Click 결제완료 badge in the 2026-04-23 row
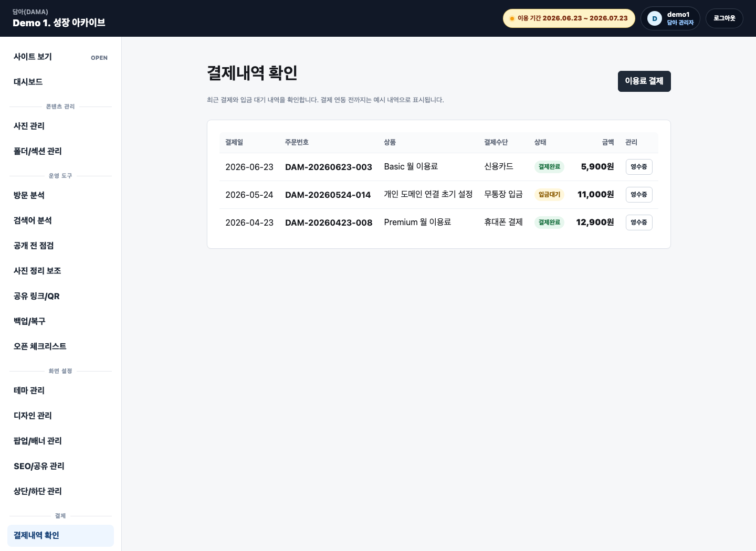 tap(549, 222)
